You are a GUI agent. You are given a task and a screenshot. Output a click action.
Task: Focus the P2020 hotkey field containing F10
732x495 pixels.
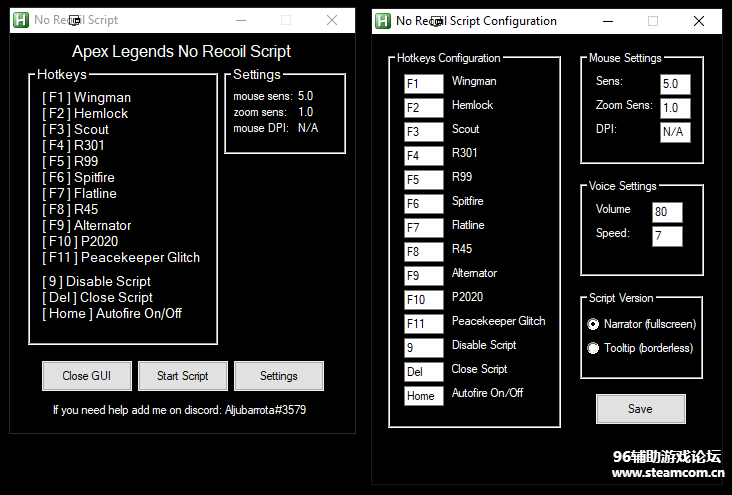pos(424,300)
